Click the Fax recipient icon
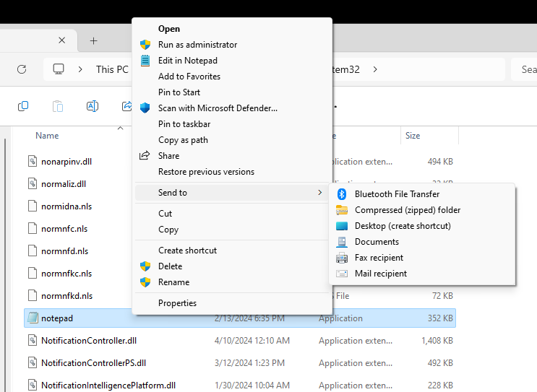This screenshot has width=537, height=392. 342,258
